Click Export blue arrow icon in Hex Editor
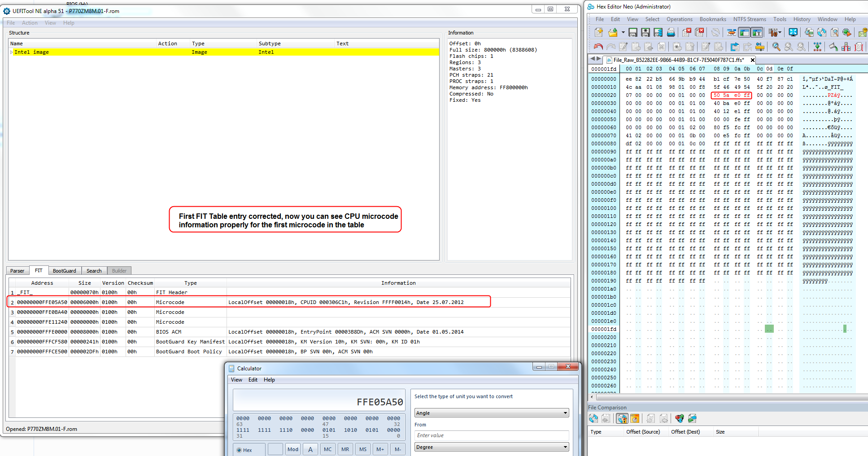Viewport: 868px width, 456px height. click(735, 47)
